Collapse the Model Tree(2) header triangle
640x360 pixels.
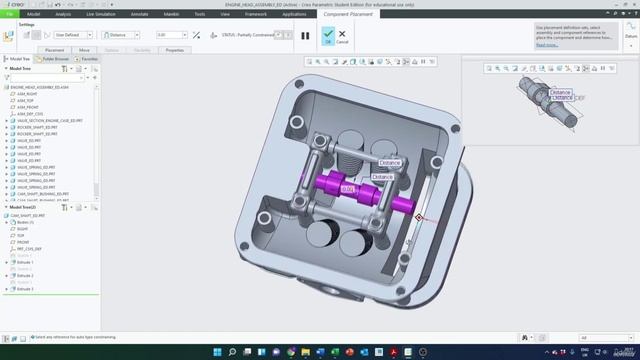click(6, 207)
